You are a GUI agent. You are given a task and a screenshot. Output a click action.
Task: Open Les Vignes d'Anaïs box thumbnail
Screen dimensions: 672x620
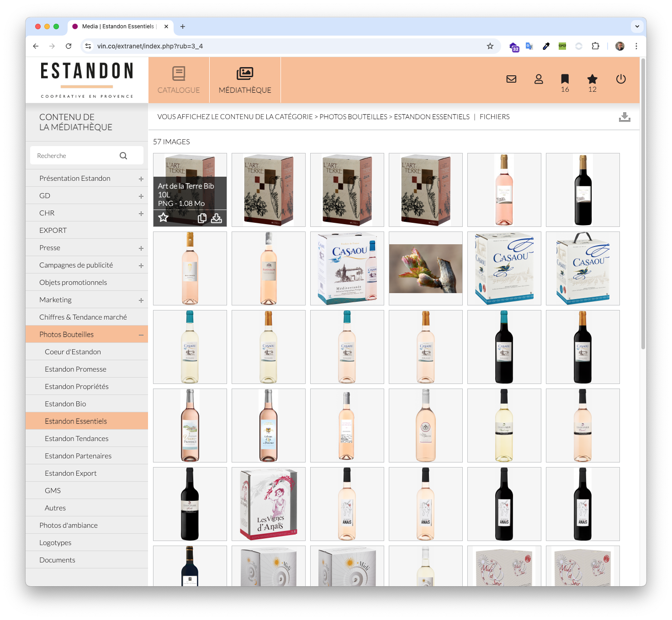click(x=269, y=504)
